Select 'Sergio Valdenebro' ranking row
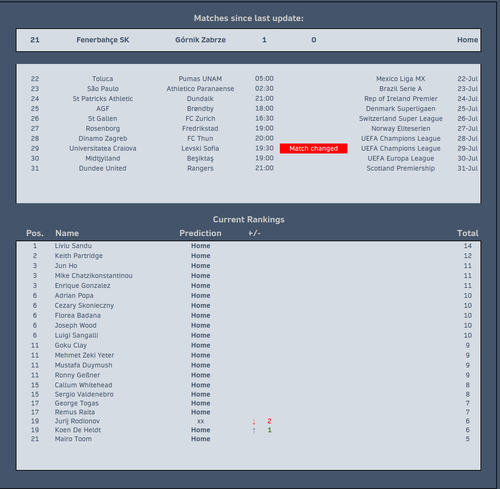This screenshot has width=500, height=489. [x=248, y=394]
